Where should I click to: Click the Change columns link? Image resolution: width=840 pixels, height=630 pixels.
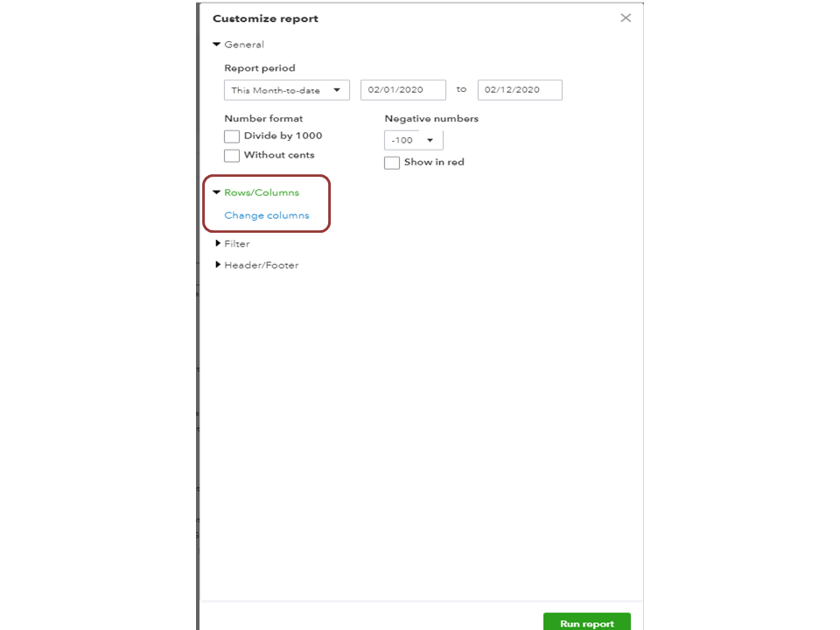click(266, 215)
